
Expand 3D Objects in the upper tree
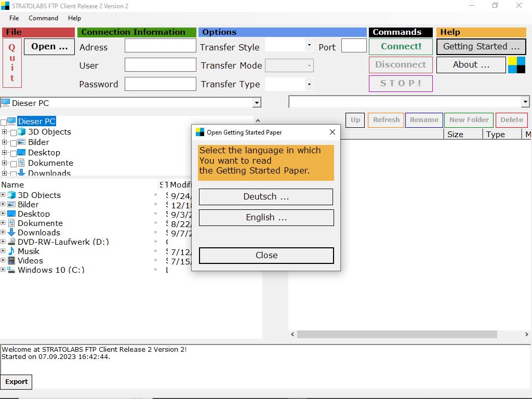pyautogui.click(x=4, y=131)
